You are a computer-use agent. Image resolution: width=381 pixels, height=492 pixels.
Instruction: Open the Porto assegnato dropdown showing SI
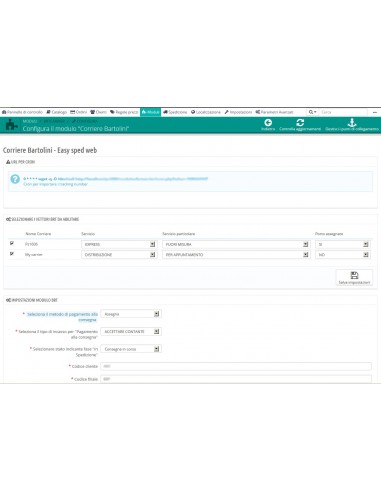[342, 244]
